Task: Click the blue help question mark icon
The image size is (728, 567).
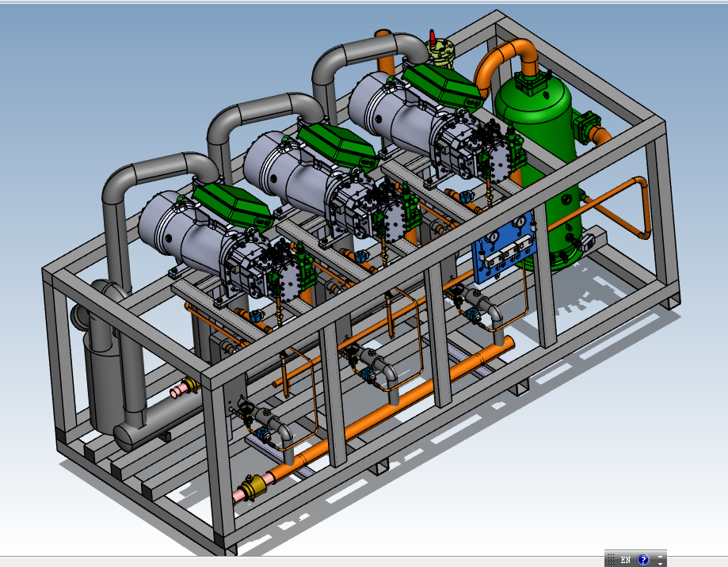Action: (x=643, y=560)
